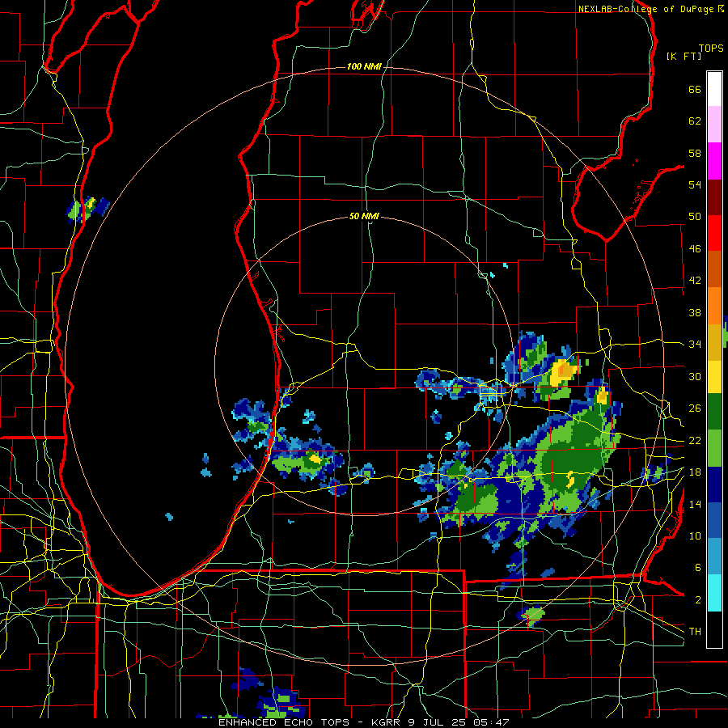Screen dimensions: 728x728
Task: Click the 'TOPS' legend heading
Action: point(711,49)
